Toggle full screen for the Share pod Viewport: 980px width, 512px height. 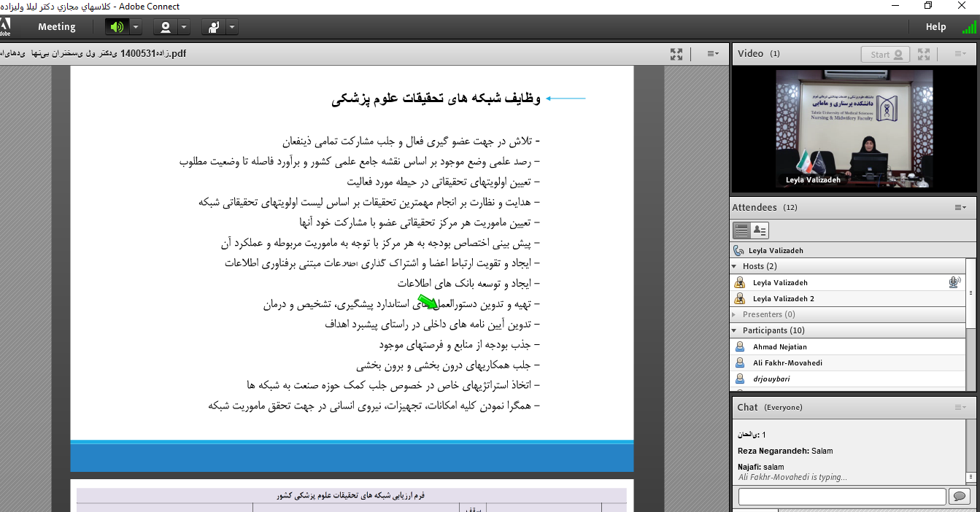(676, 54)
